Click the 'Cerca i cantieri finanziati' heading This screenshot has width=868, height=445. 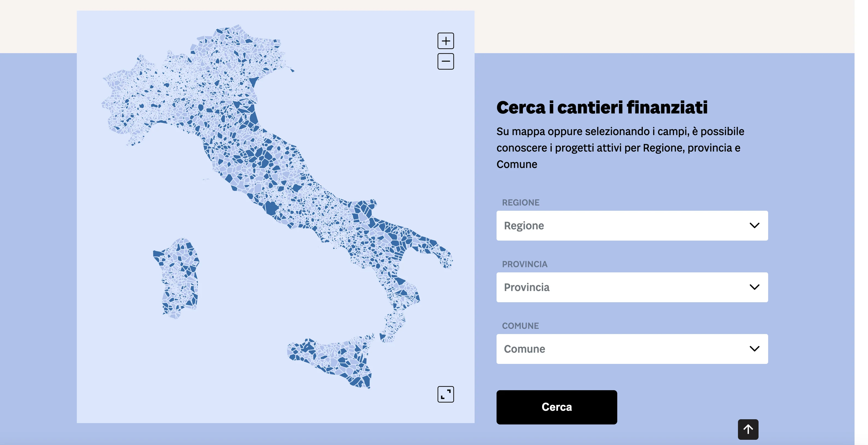602,107
